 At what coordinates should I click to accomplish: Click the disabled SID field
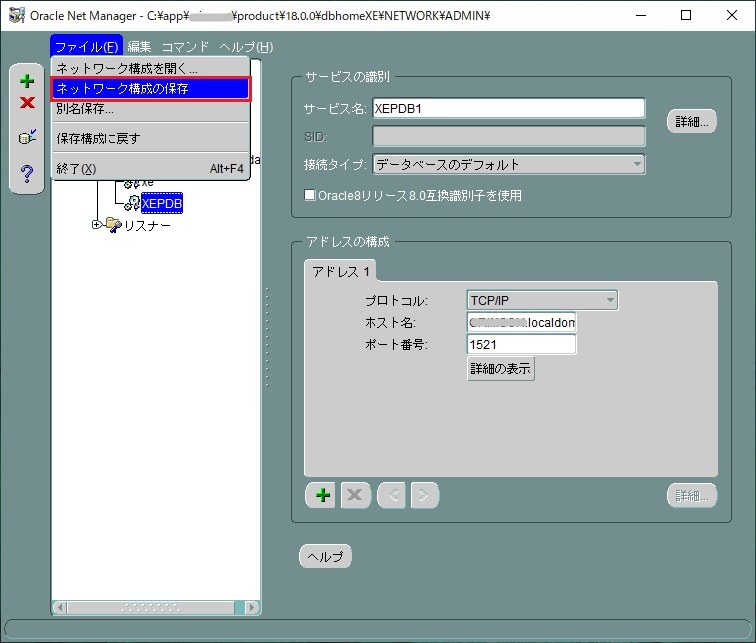click(x=509, y=136)
